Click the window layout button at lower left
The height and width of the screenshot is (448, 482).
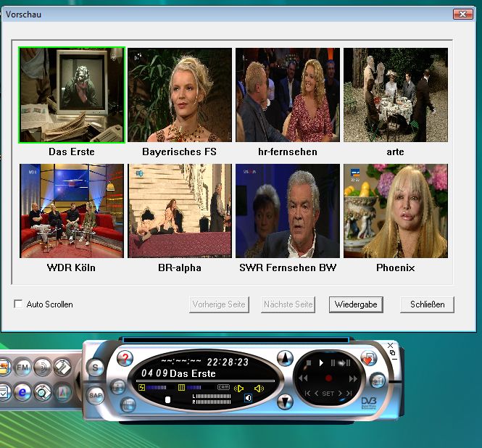[128, 405]
